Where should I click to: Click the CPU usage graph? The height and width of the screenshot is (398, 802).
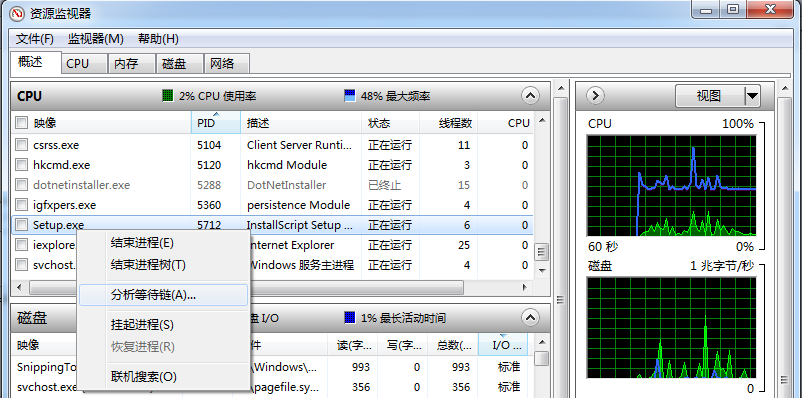[x=671, y=185]
